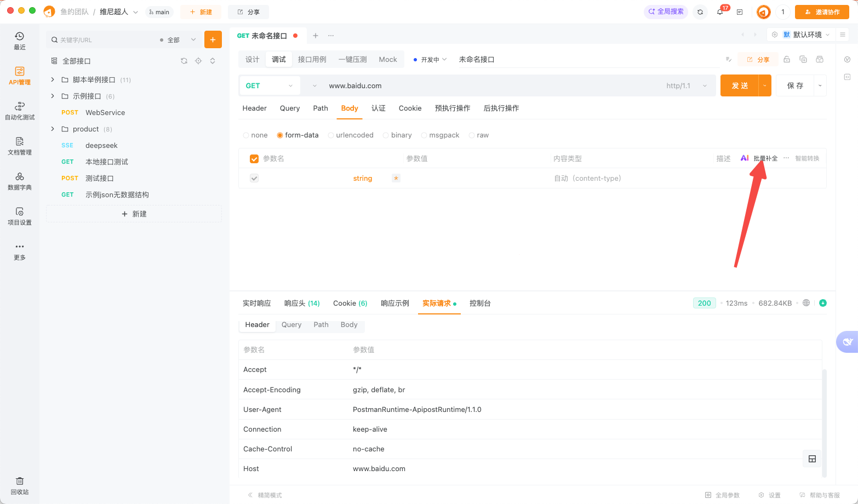Expand or collapse all interface folders
Image resolution: width=858 pixels, height=504 pixels.
[213, 61]
